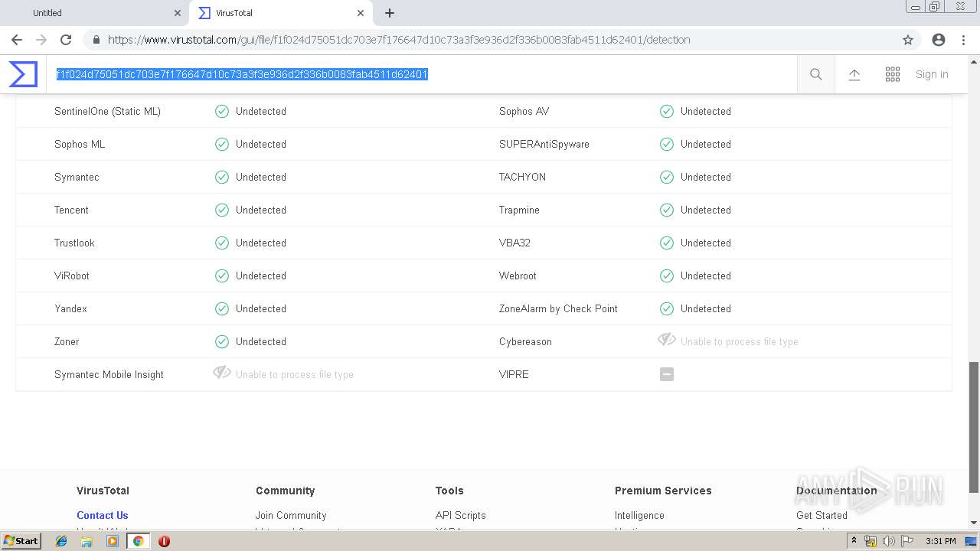The width and height of the screenshot is (980, 551).
Task: Open Get Started footer link
Action: point(822,515)
